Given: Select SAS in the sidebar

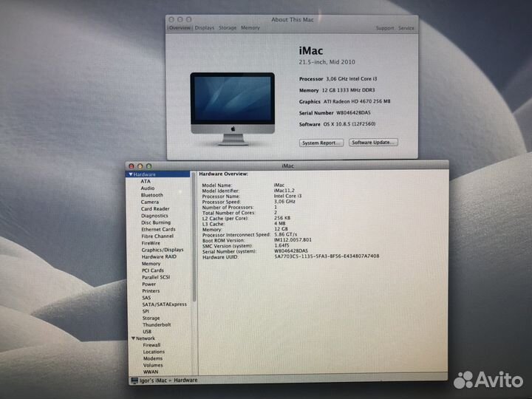Looking at the screenshot, I should pyautogui.click(x=146, y=298).
